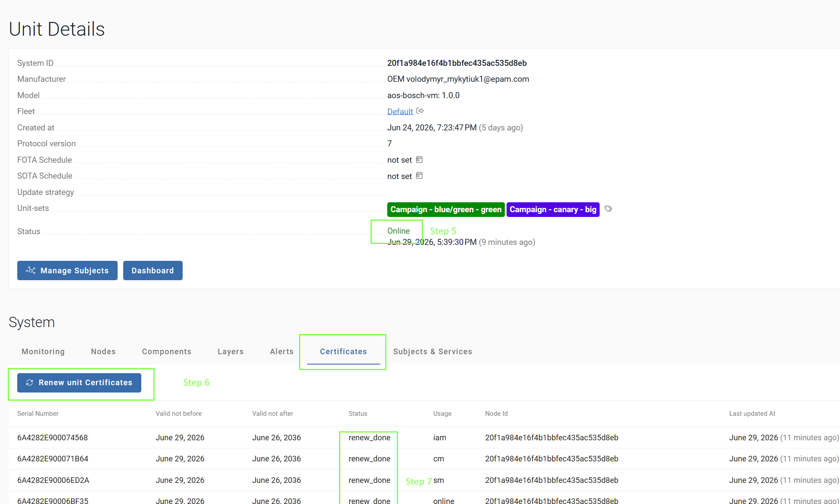The width and height of the screenshot is (840, 504).
Task: Select the Certificates tab
Action: coord(343,352)
